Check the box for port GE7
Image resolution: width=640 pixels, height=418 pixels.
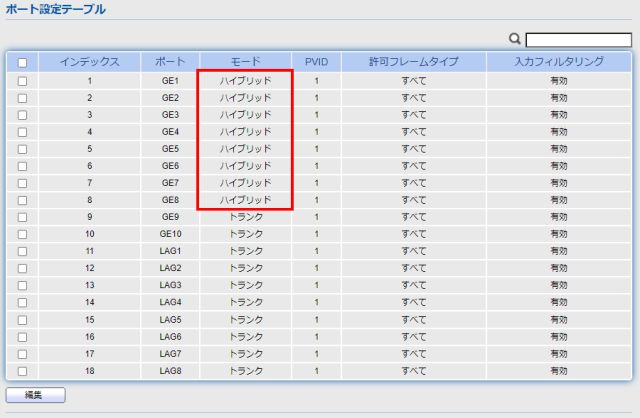coord(22,183)
